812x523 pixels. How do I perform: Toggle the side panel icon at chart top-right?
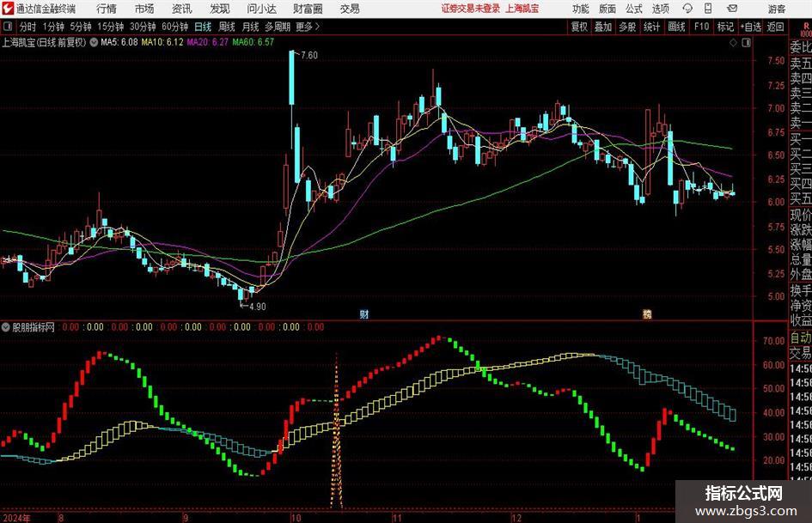746,43
